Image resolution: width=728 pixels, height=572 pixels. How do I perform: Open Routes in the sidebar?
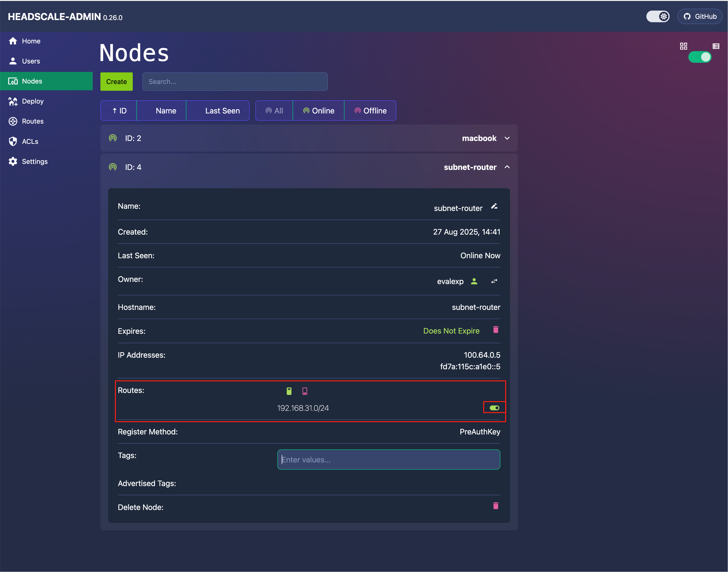tap(33, 121)
